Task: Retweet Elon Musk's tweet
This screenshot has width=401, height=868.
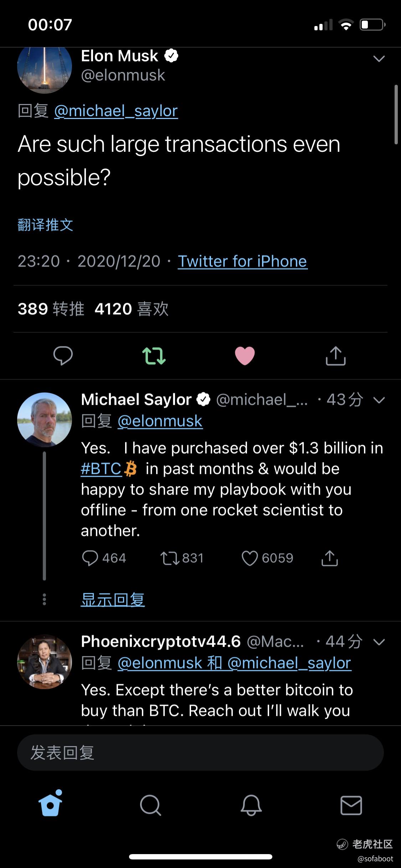Action: click(x=154, y=356)
